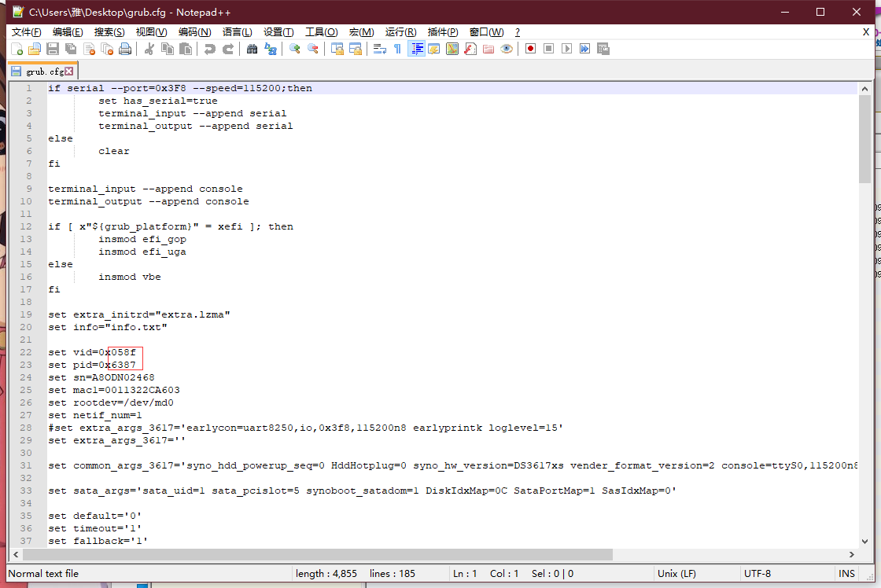Toggle word wrap in the toolbar
The image size is (881, 588).
click(379, 49)
